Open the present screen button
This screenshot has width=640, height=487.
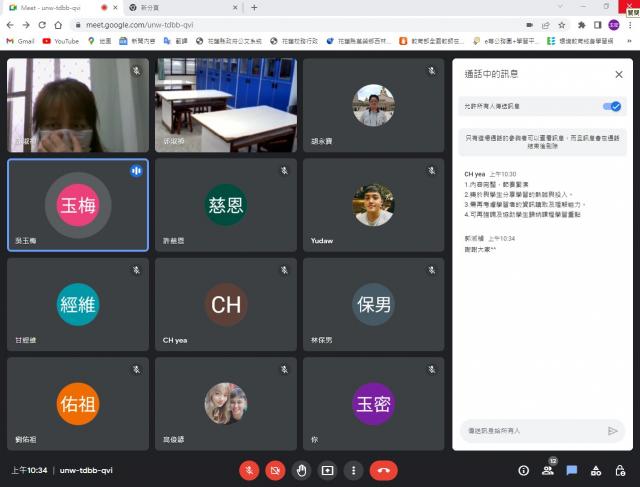tap(327, 469)
